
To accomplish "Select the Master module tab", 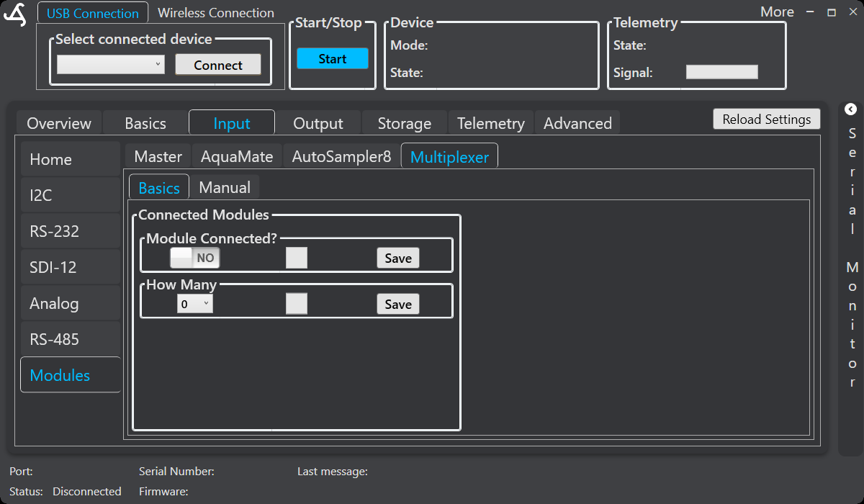I will [x=158, y=156].
